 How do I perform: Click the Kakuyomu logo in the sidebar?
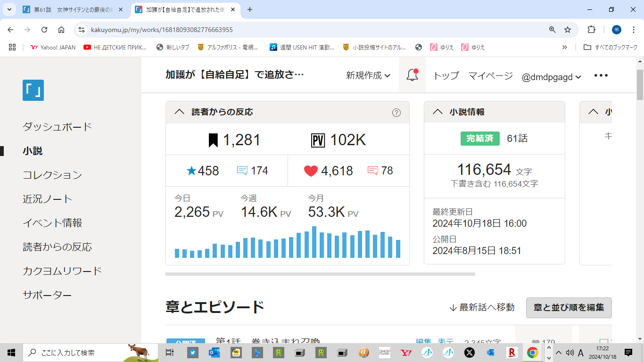33,90
